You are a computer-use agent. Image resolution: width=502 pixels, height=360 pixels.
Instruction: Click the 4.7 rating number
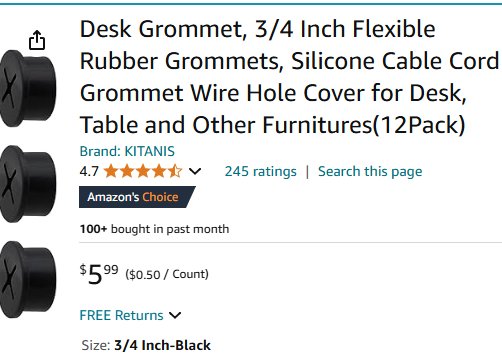tap(89, 171)
